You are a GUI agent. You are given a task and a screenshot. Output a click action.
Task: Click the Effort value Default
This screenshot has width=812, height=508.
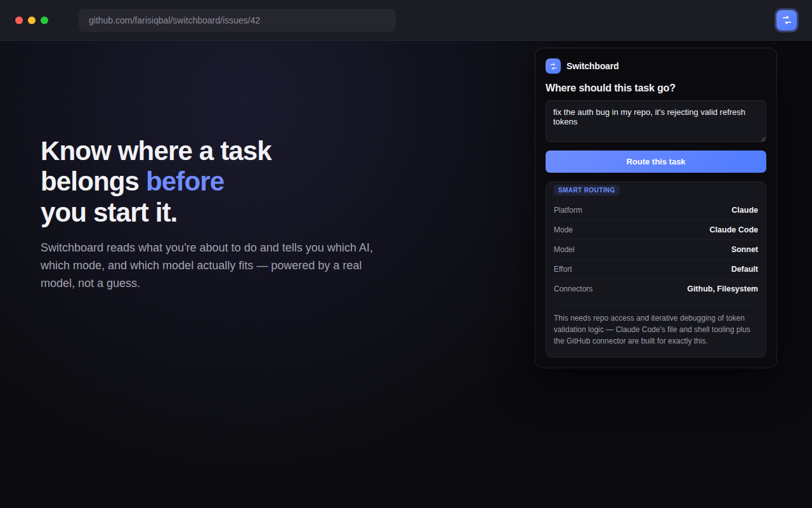(745, 269)
